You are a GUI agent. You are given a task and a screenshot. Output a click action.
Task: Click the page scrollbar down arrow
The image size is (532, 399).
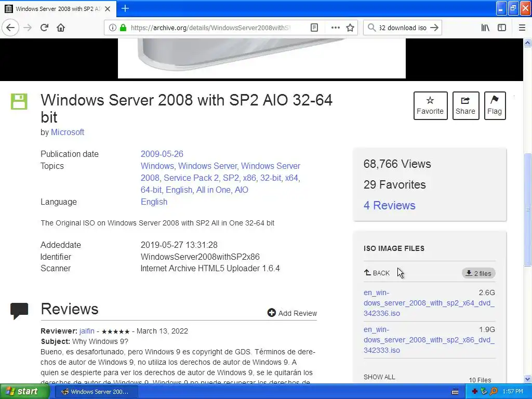[x=528, y=379]
